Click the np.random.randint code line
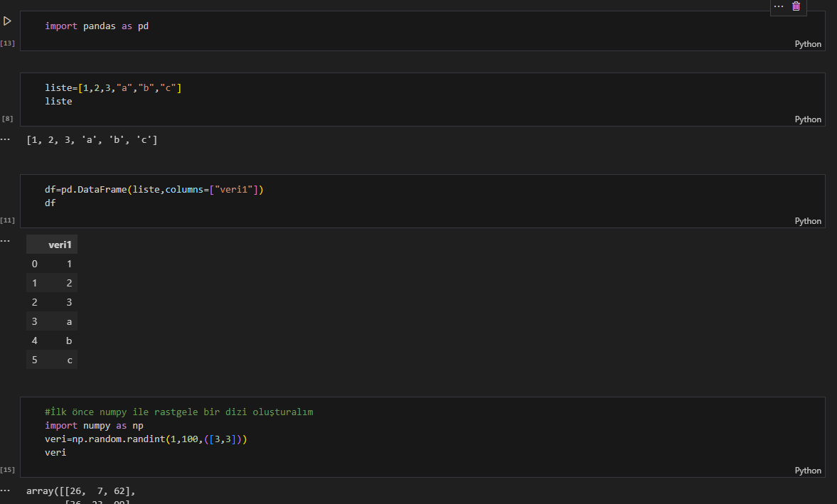Screen dimensions: 837x504 point(145,439)
